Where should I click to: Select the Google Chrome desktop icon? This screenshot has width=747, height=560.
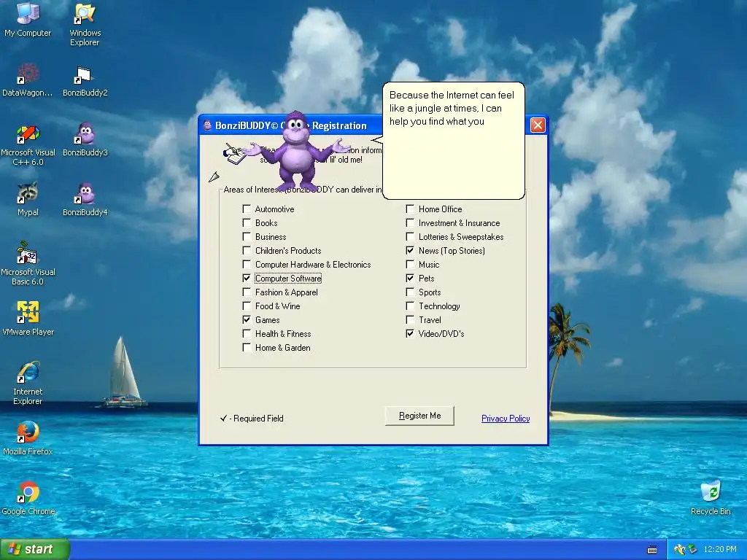point(28,498)
